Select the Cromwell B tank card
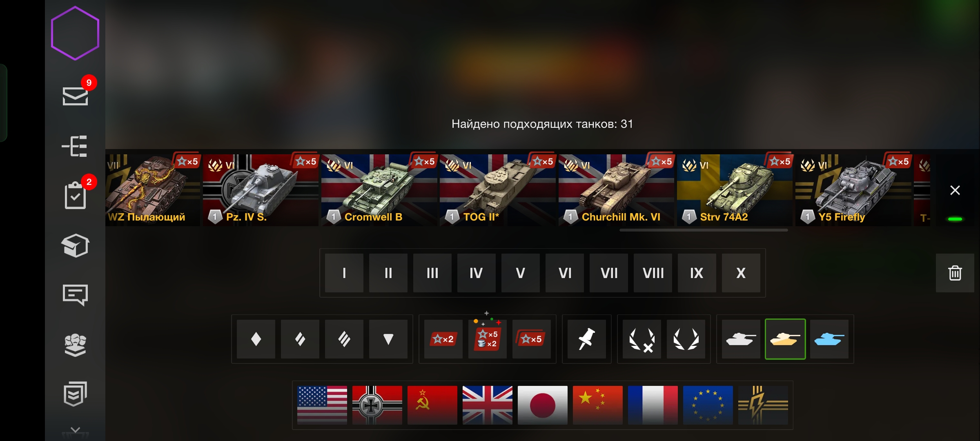Image resolution: width=980 pixels, height=441 pixels. pyautogui.click(x=379, y=190)
